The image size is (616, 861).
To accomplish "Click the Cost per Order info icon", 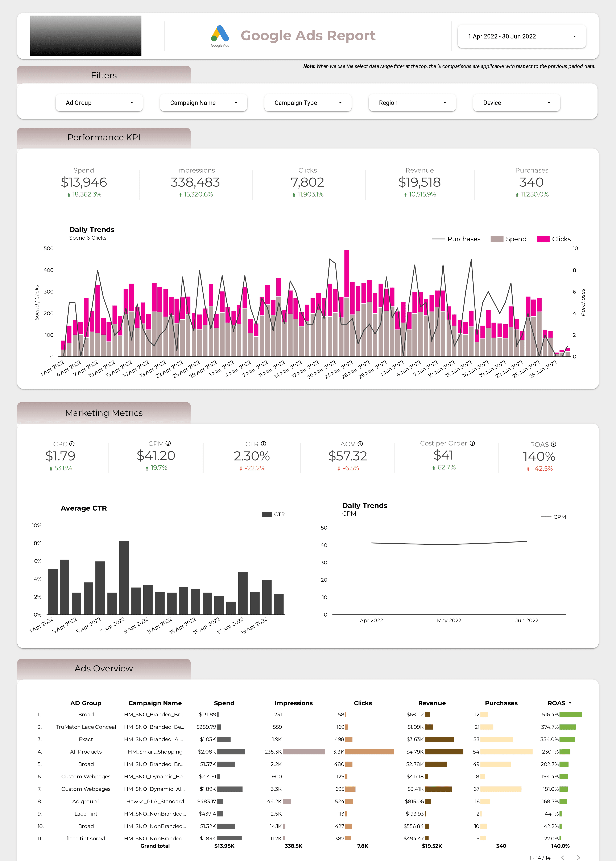I will pyautogui.click(x=472, y=443).
